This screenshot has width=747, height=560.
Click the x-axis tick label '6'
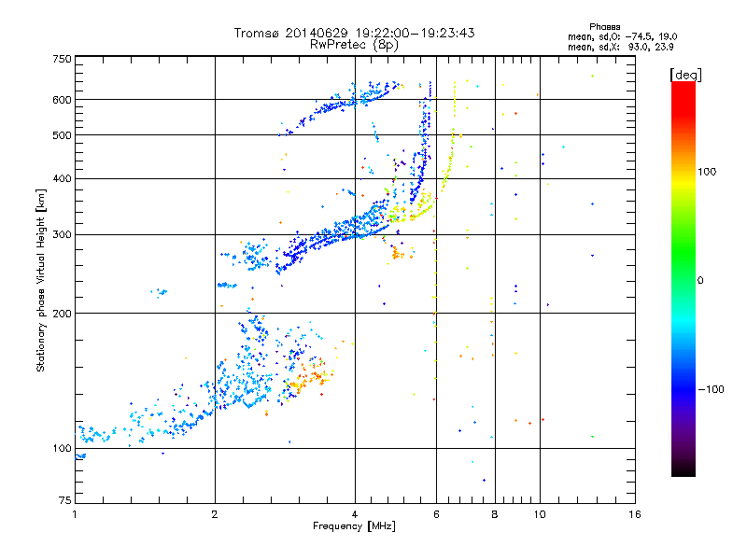coord(436,514)
